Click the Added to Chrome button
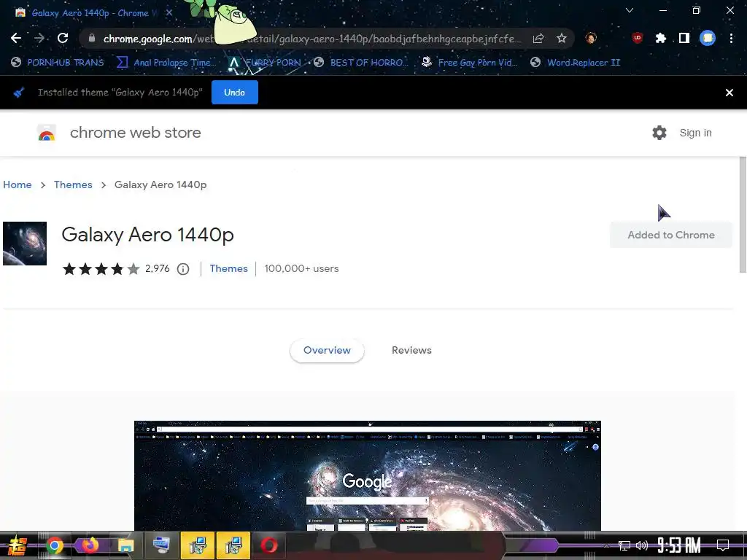The width and height of the screenshot is (747, 560). coord(671,235)
